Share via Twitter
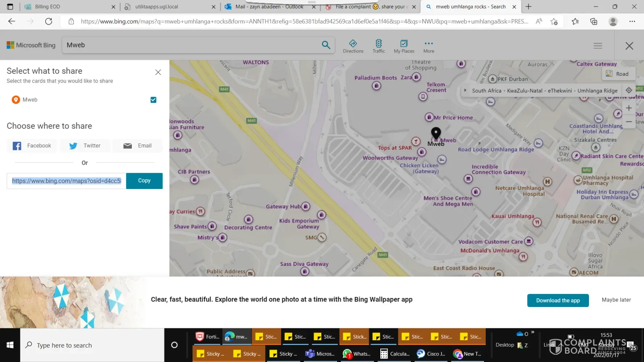This screenshot has width=644, height=362. 85,146
